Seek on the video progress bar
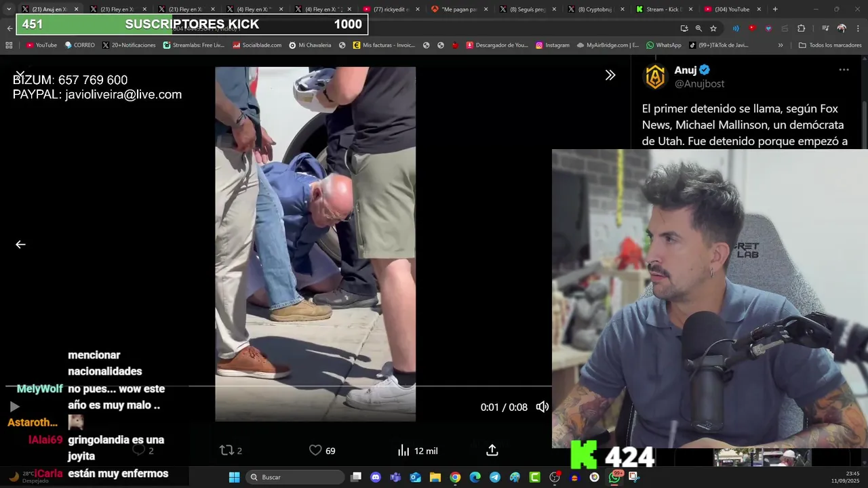This screenshot has height=488, width=868. [278, 386]
